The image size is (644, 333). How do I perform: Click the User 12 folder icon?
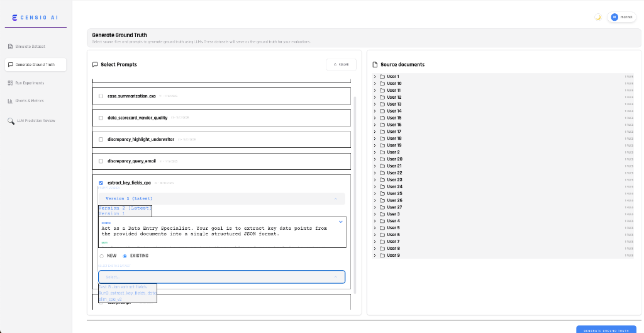382,98
